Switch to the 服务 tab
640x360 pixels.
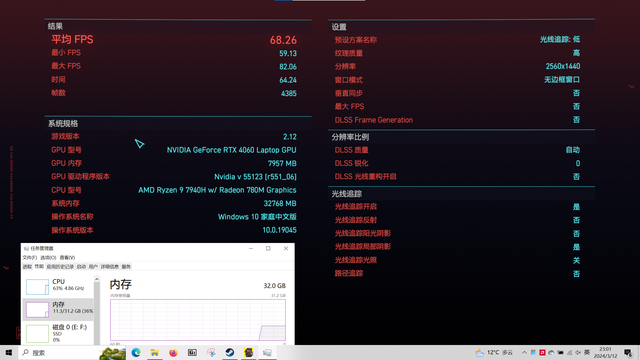(x=126, y=267)
